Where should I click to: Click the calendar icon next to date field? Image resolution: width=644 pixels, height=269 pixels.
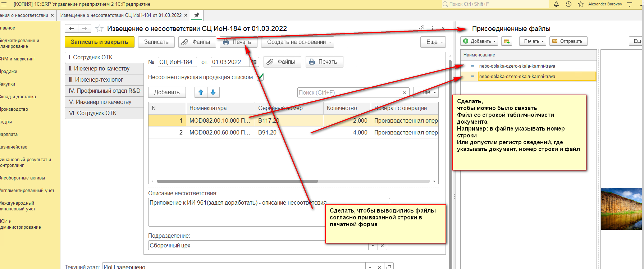coord(254,62)
